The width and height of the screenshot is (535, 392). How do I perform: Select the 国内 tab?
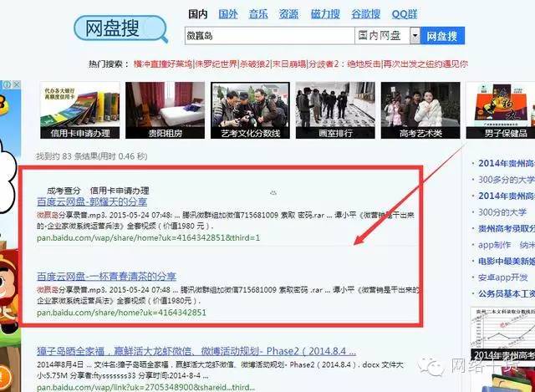(198, 14)
